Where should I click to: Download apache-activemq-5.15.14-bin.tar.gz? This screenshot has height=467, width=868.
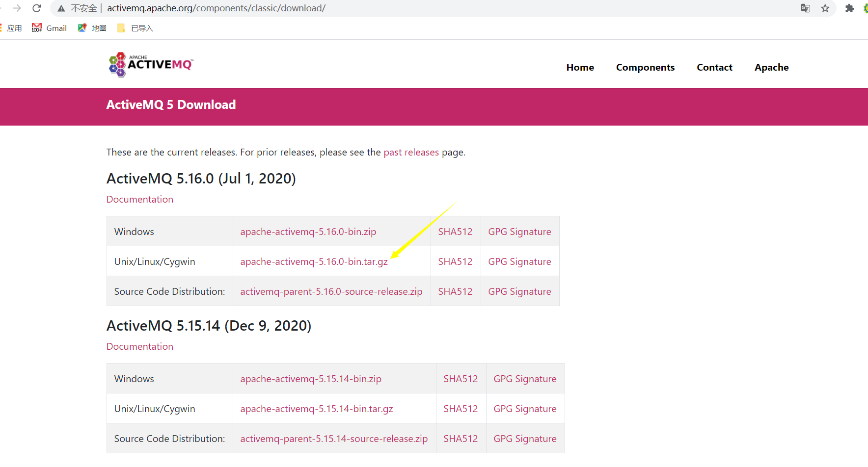[x=317, y=409]
